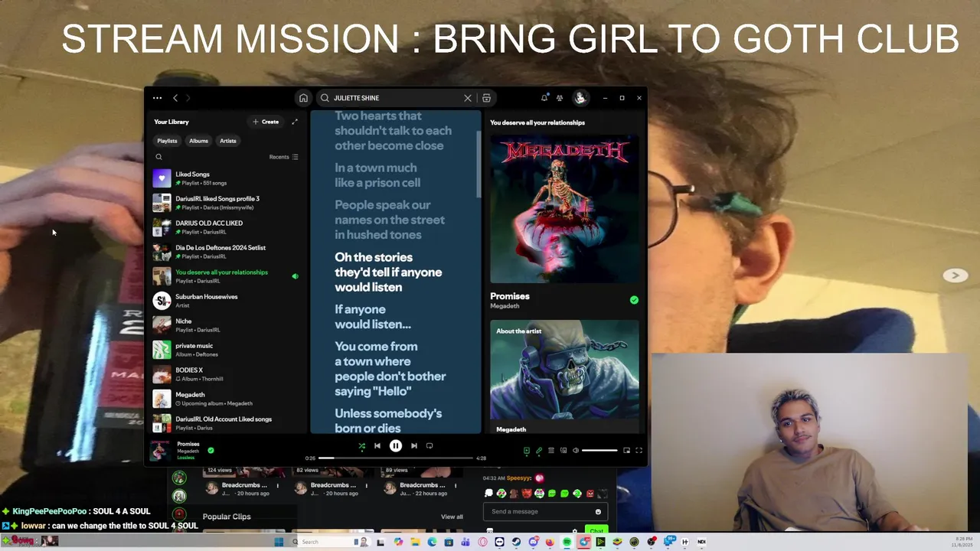Click Megadeth under Promises in Now Playing panel
Viewport: 980px width, 551px height.
pos(505,306)
